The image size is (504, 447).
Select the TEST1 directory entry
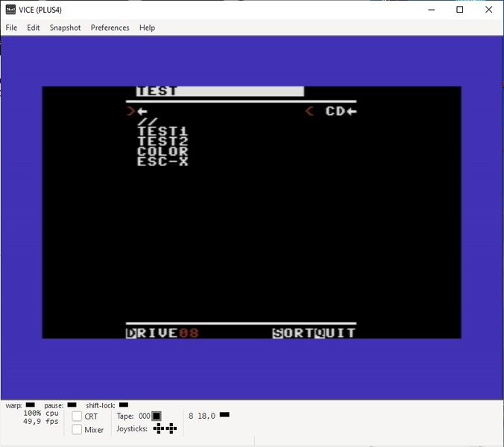coord(163,131)
